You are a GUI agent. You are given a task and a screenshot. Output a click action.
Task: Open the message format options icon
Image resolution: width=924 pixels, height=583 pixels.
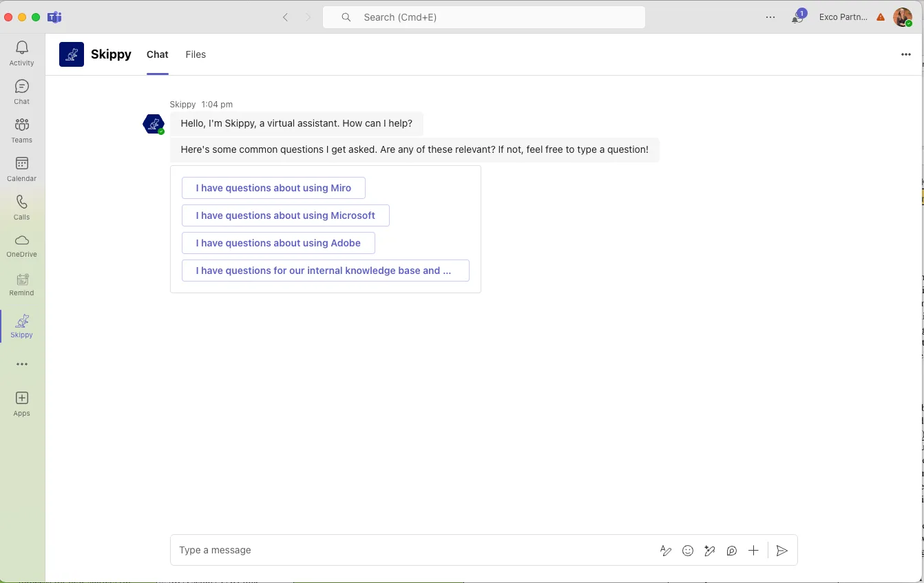666,551
